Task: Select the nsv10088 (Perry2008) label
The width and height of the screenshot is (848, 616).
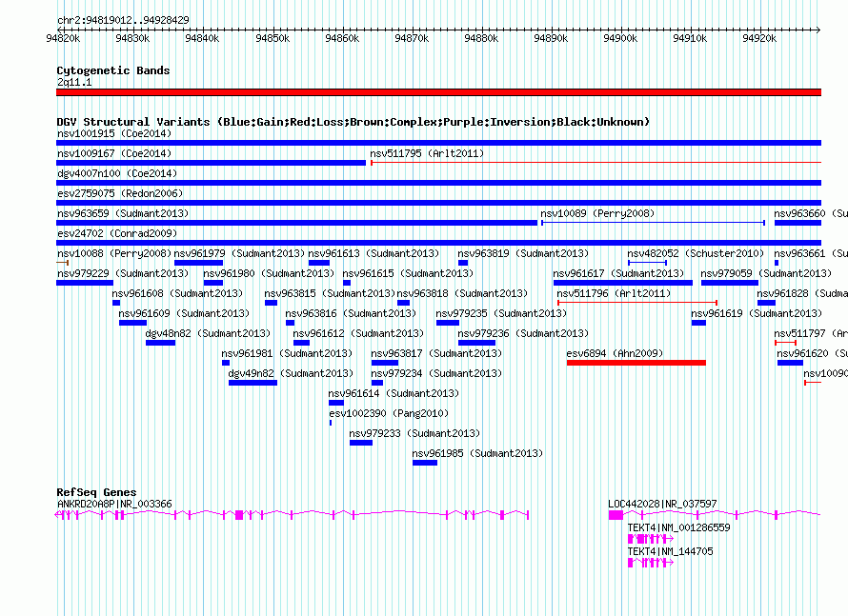Action: (114, 253)
